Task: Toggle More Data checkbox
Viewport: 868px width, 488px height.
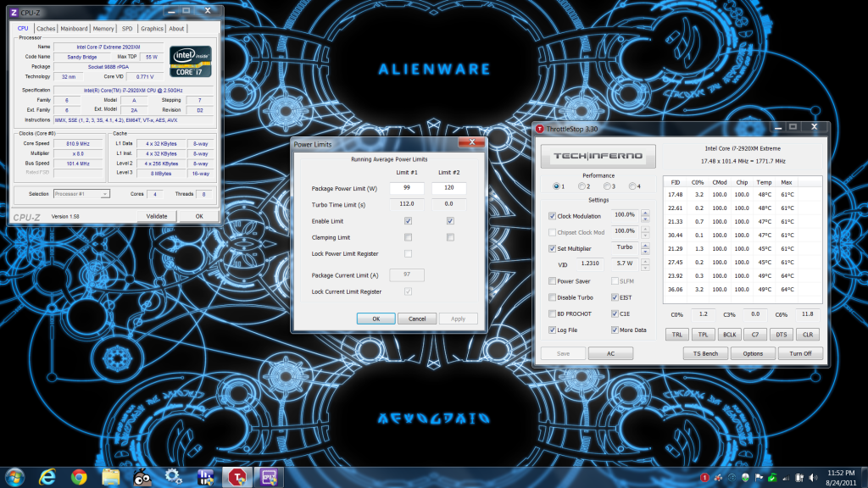Action: pyautogui.click(x=615, y=330)
